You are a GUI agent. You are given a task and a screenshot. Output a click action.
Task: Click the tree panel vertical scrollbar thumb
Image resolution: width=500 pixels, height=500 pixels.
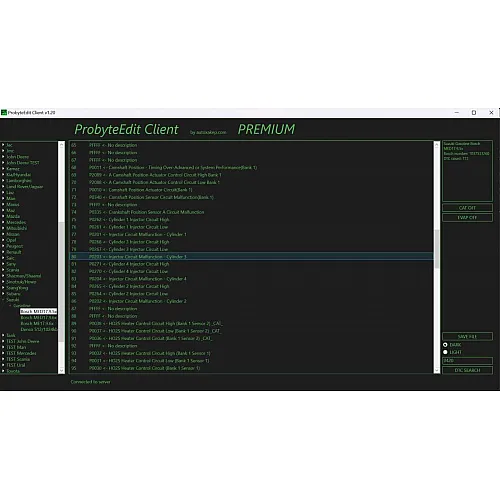coord(61,282)
